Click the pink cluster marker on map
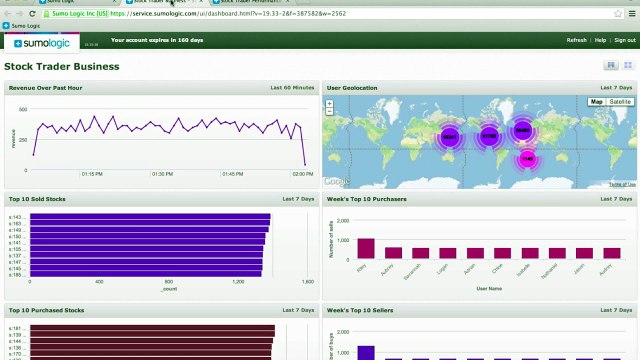Screen dimensions: 640x360 tap(527, 159)
